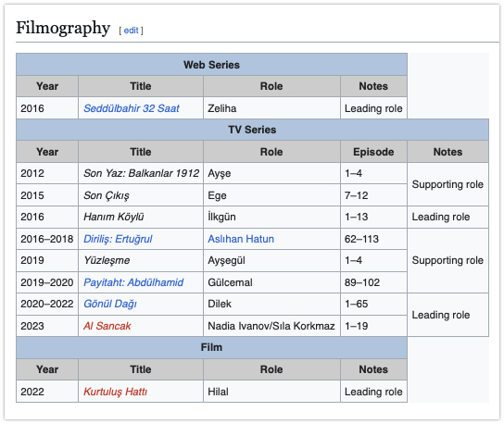This screenshot has height=424, width=504.
Task: Click Supporting role note beside Yüzleşme
Action: point(447,260)
